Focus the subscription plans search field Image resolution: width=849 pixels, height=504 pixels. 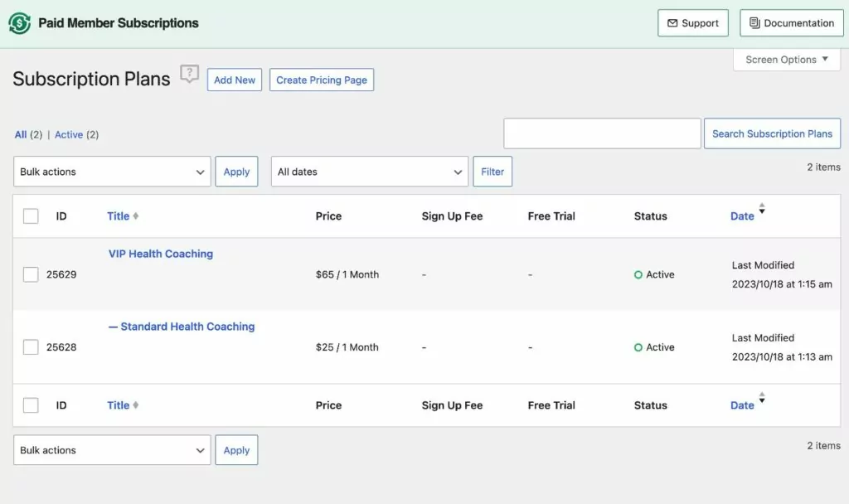[602, 133]
